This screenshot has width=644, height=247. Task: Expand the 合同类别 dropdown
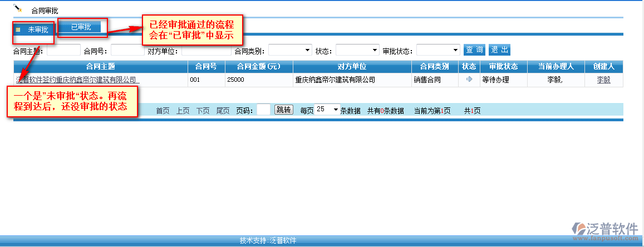click(x=290, y=50)
